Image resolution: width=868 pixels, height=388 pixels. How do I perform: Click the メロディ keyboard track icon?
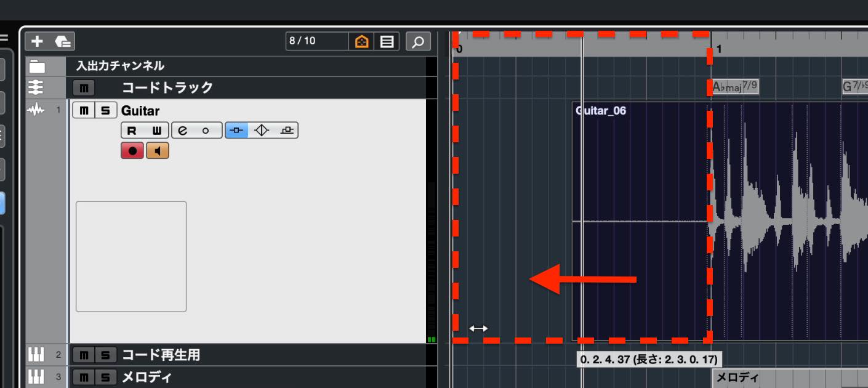[x=36, y=377]
